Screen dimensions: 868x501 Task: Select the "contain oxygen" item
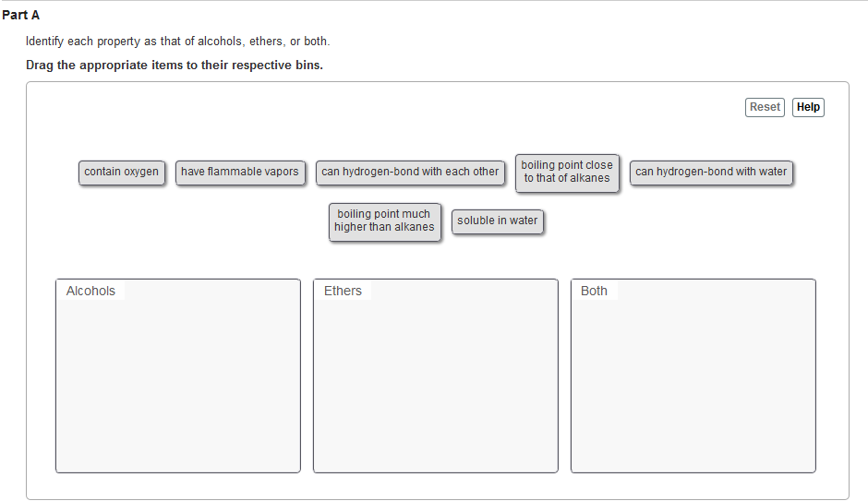(x=121, y=173)
